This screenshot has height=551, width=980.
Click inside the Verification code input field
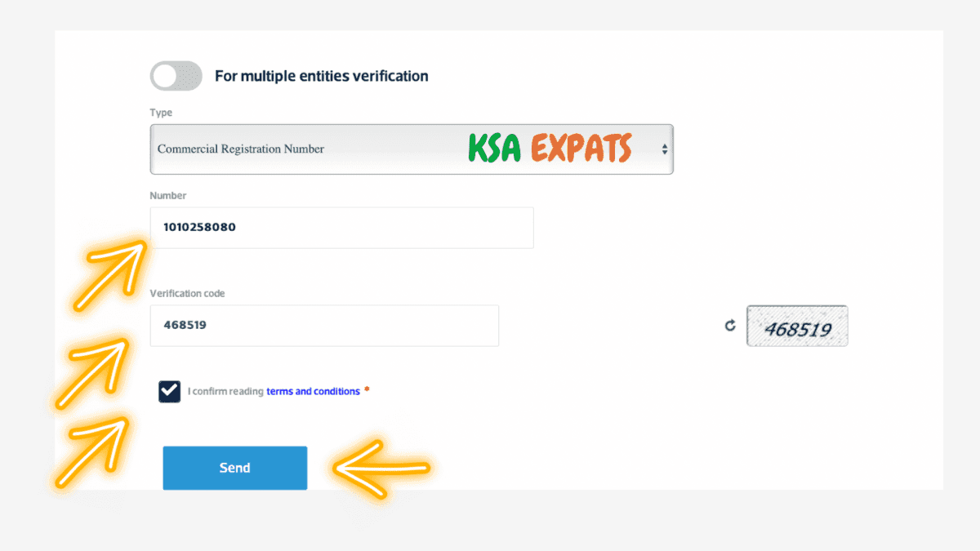point(324,325)
